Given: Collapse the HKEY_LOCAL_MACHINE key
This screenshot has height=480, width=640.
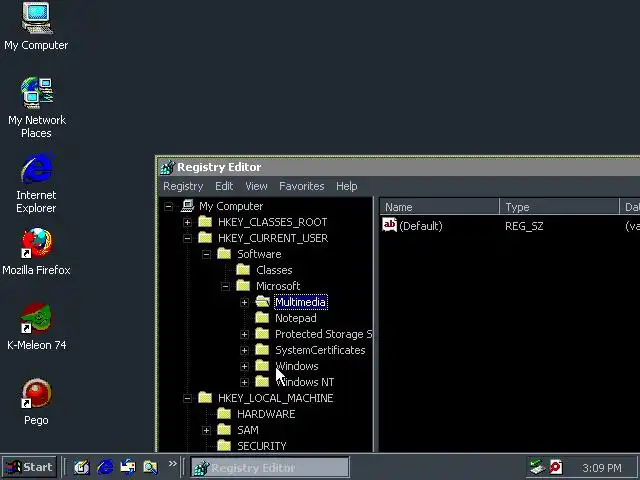Looking at the screenshot, I should tap(187, 398).
